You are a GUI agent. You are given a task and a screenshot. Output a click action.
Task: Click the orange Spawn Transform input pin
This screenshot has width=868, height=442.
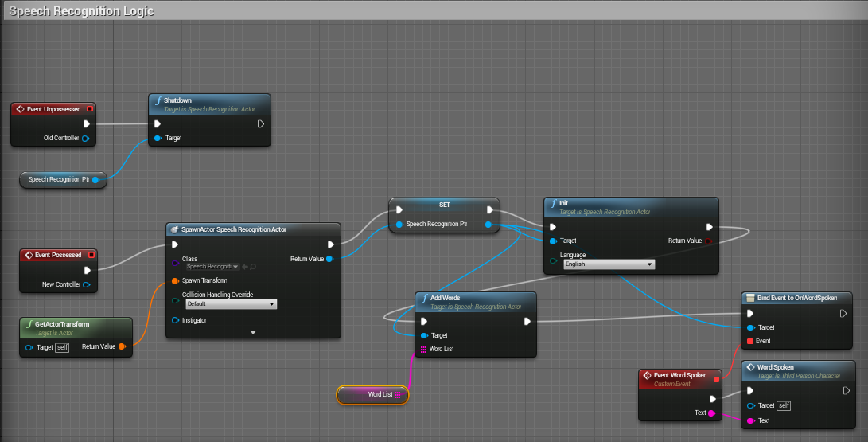tap(175, 280)
